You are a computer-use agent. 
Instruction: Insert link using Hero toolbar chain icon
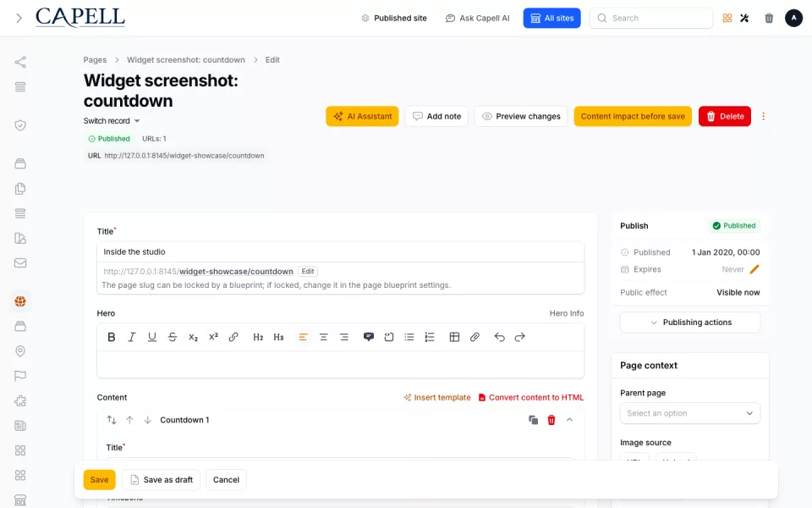(233, 337)
